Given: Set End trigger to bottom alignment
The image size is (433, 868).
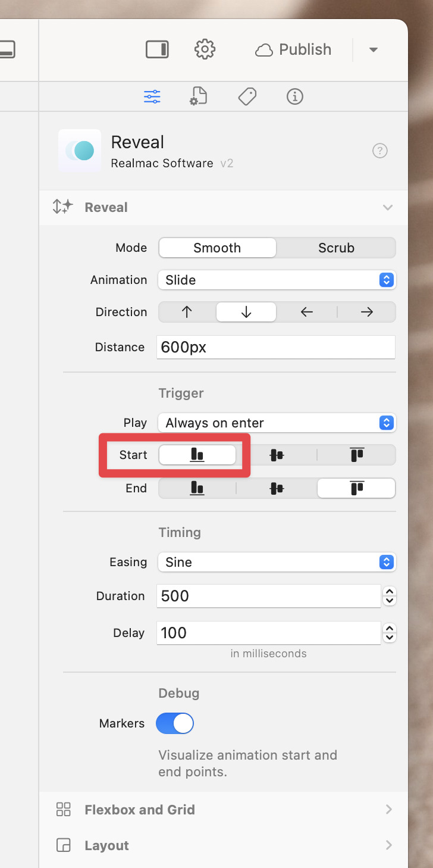Looking at the screenshot, I should (x=197, y=488).
